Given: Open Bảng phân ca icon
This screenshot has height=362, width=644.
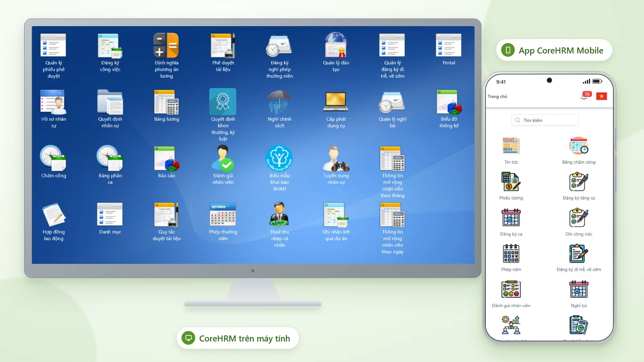Looking at the screenshot, I should pos(110,158).
